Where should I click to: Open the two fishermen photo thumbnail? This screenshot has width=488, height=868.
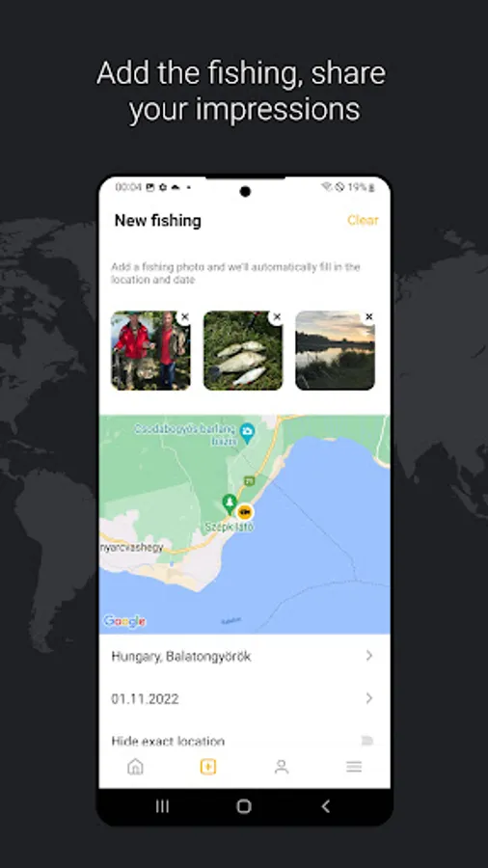pos(150,350)
